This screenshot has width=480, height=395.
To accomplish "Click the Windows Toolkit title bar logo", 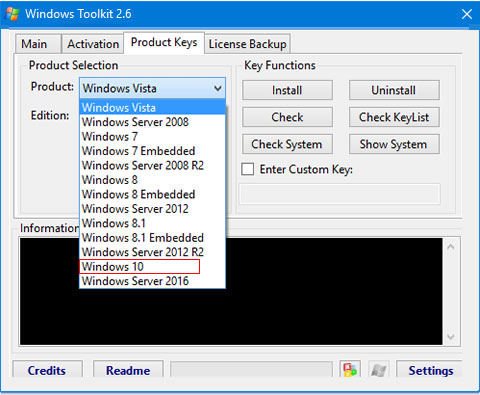I will pyautogui.click(x=12, y=14).
